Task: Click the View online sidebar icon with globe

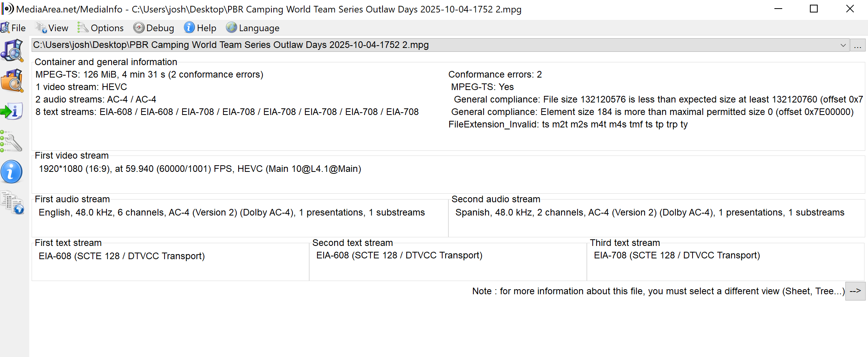Action: point(12,203)
